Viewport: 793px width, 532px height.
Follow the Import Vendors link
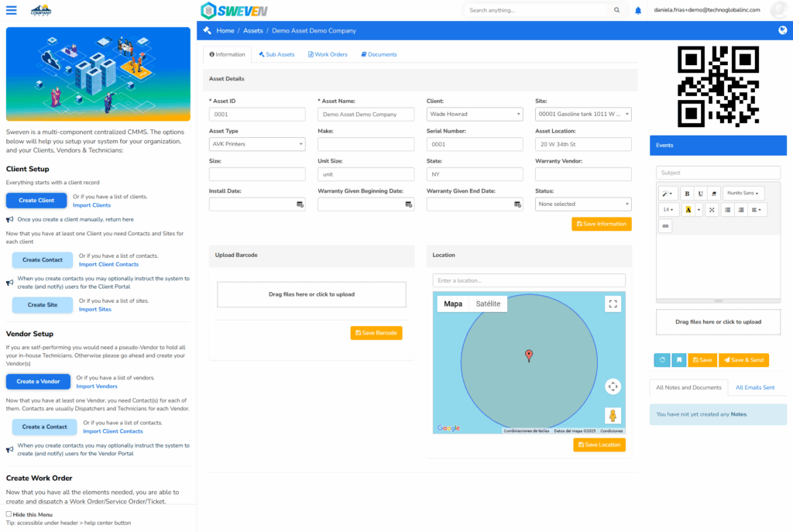coord(97,386)
